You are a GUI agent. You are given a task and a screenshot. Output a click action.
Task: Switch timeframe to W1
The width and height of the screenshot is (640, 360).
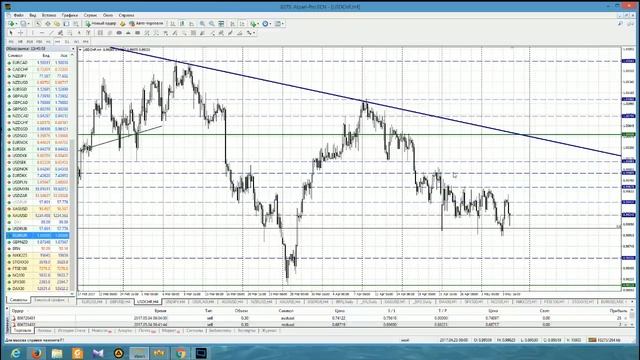tap(76, 42)
